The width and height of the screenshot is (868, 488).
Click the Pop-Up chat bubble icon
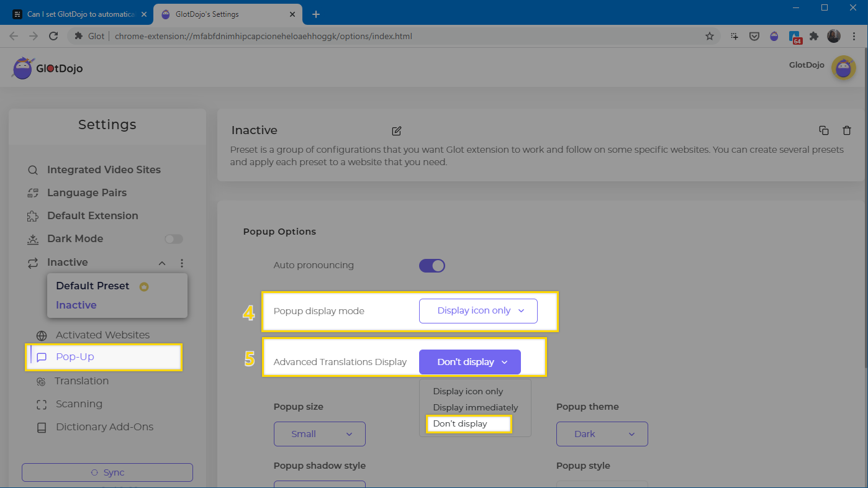pos(42,357)
